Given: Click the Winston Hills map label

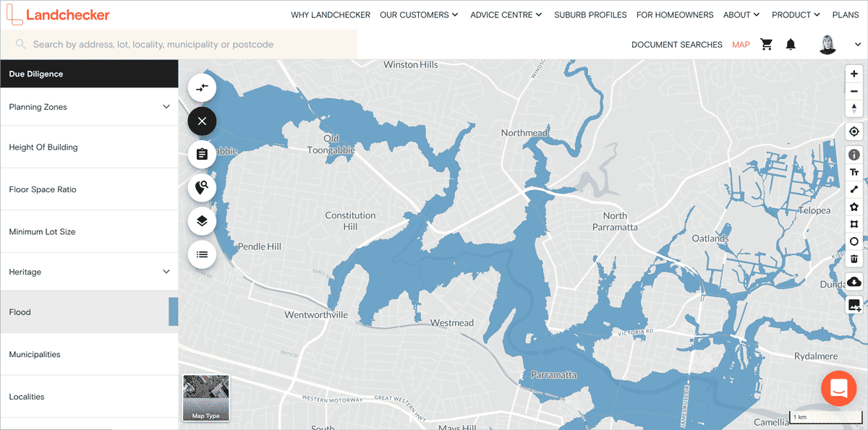Looking at the screenshot, I should pyautogui.click(x=411, y=65).
